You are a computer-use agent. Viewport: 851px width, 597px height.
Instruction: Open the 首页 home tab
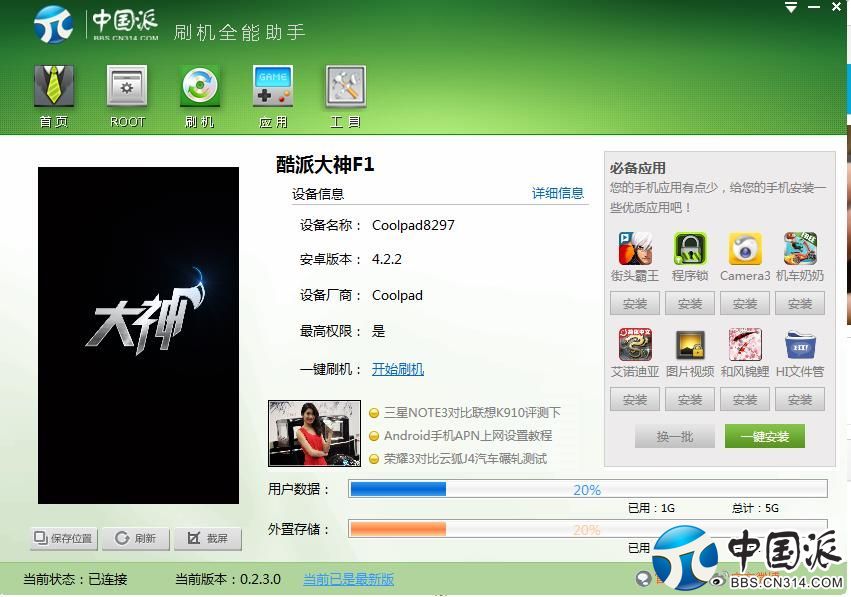coord(53,97)
